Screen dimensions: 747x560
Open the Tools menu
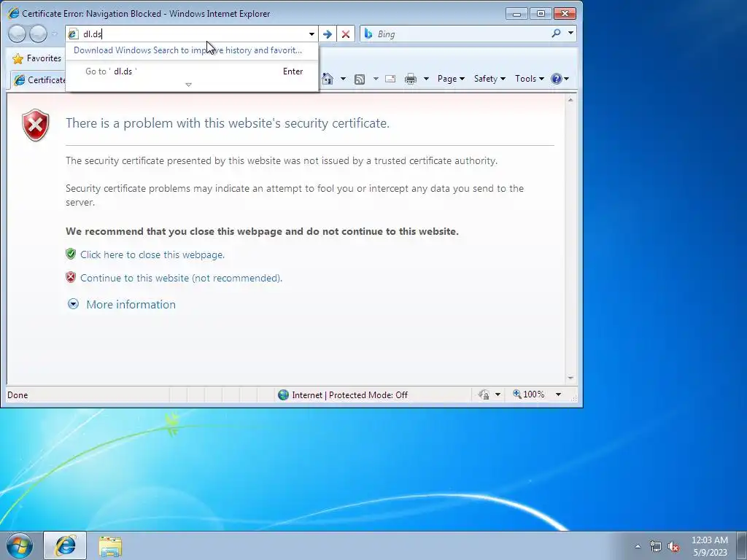click(530, 79)
